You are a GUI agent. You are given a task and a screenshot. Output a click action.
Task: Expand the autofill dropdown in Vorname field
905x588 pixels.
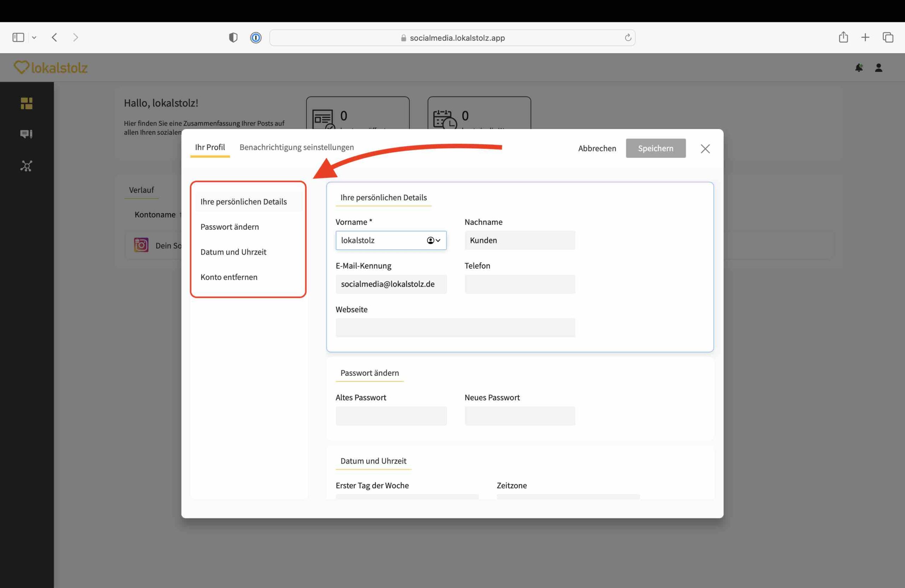433,240
